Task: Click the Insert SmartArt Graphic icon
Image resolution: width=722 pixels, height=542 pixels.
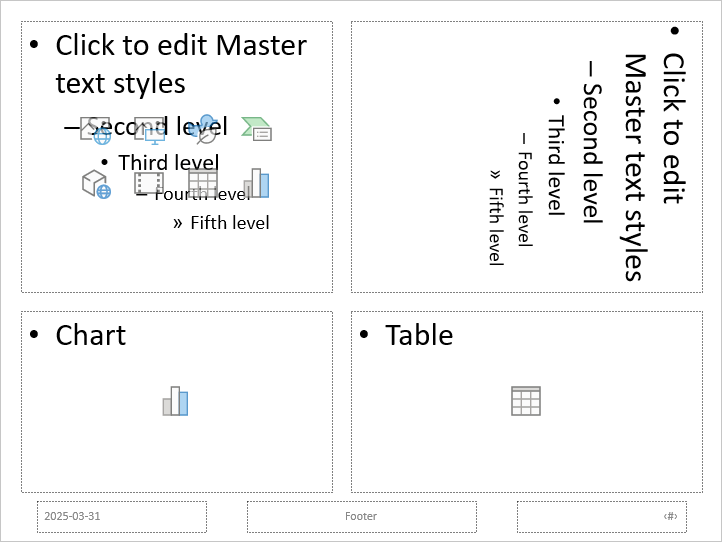Action: click(x=257, y=129)
